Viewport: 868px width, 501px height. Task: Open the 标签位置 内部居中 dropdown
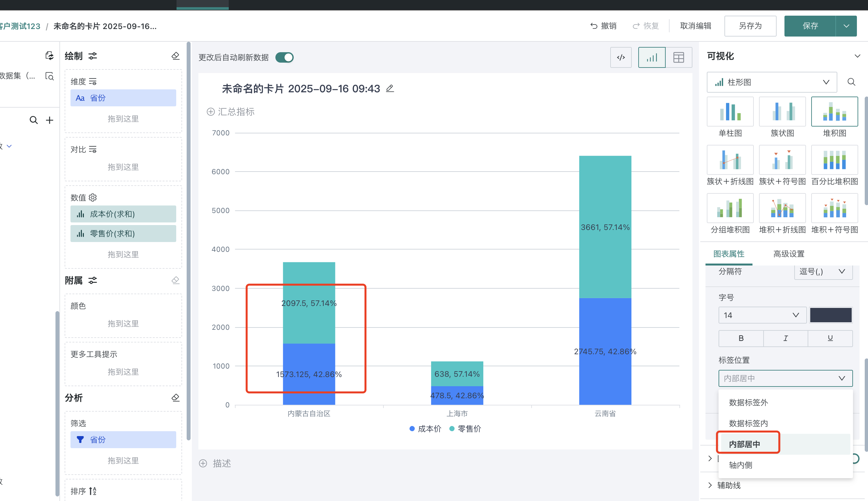pyautogui.click(x=785, y=378)
